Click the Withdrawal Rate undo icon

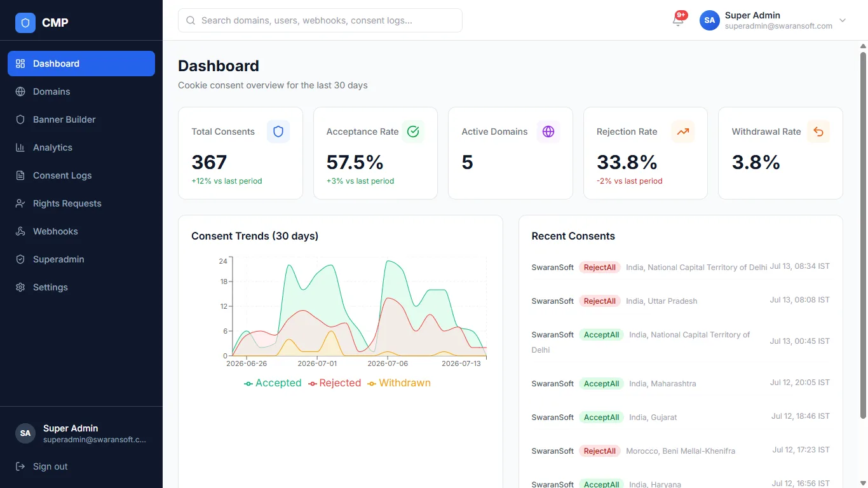pyautogui.click(x=818, y=132)
